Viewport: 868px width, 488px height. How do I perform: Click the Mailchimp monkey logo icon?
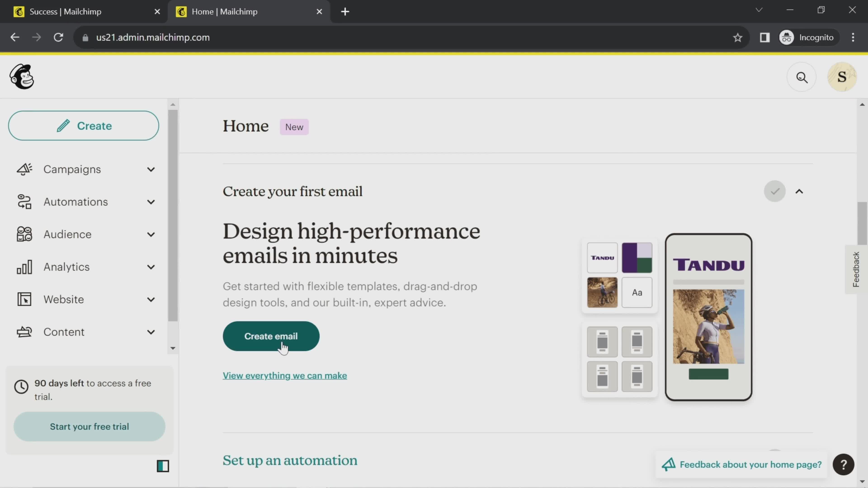pos(21,76)
